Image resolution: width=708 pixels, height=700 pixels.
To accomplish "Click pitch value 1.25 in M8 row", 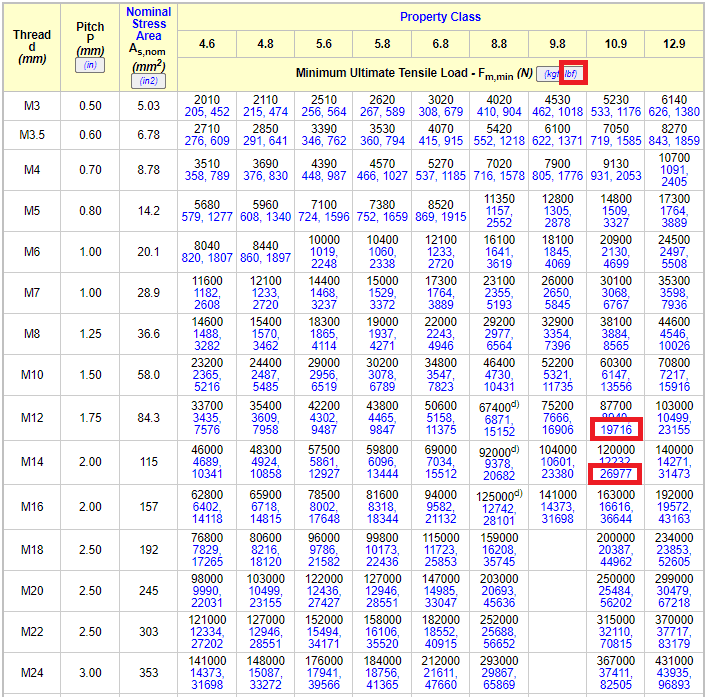I will click(90, 334).
